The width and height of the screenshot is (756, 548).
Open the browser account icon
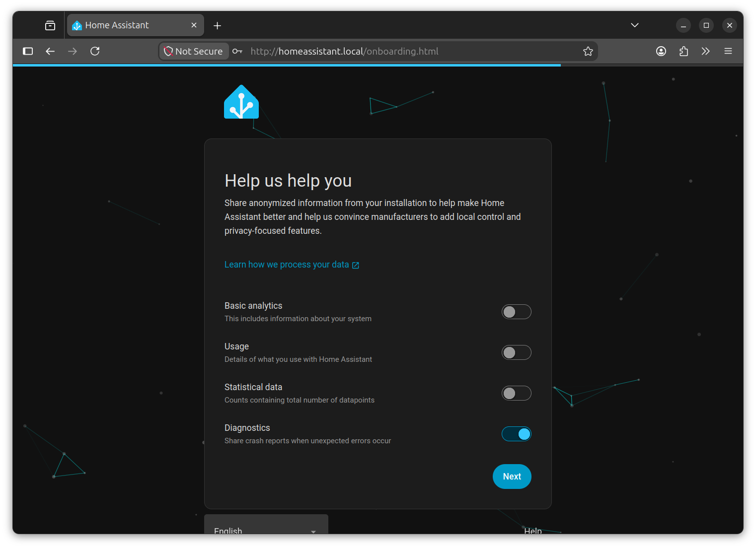point(661,51)
